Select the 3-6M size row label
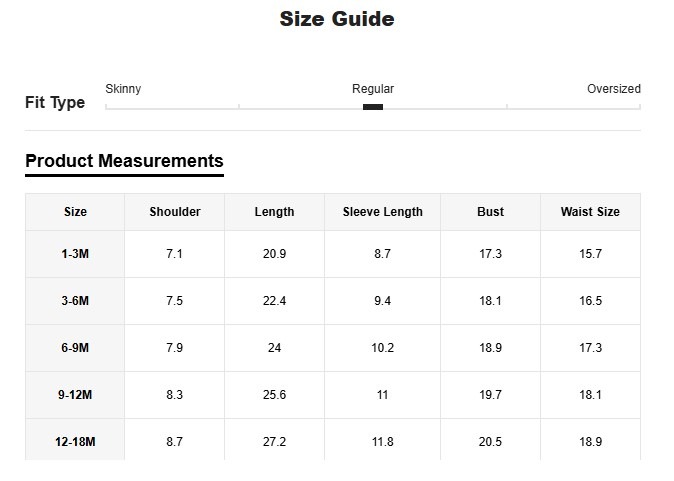Screen dimensions: 674x481 [75, 301]
